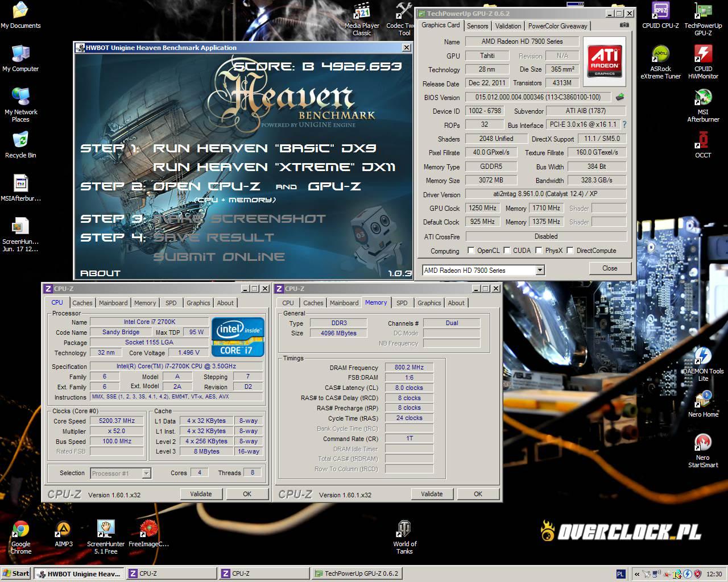This screenshot has width=728, height=582.
Task: Click Intel Core i7 2700K name field
Action: tap(150, 322)
